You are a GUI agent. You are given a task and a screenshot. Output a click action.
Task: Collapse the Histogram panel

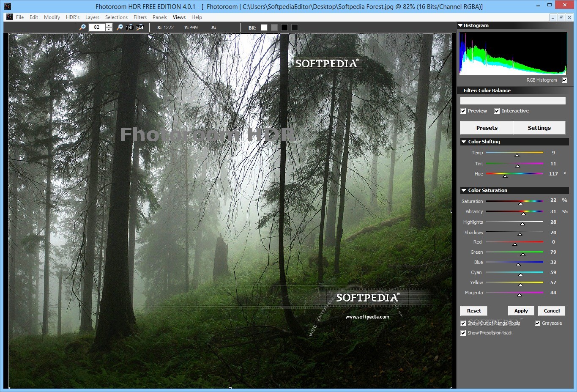pos(460,25)
